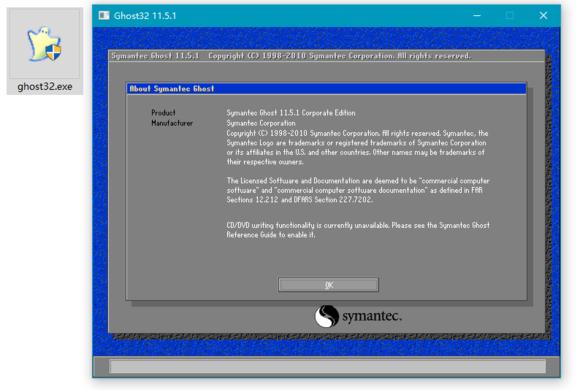
Task: Click the Product label
Action: [x=163, y=112]
